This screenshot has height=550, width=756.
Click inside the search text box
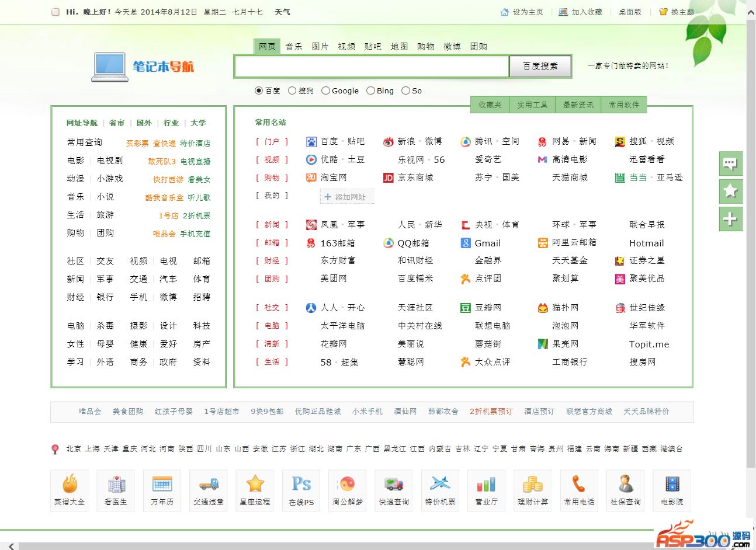371,67
